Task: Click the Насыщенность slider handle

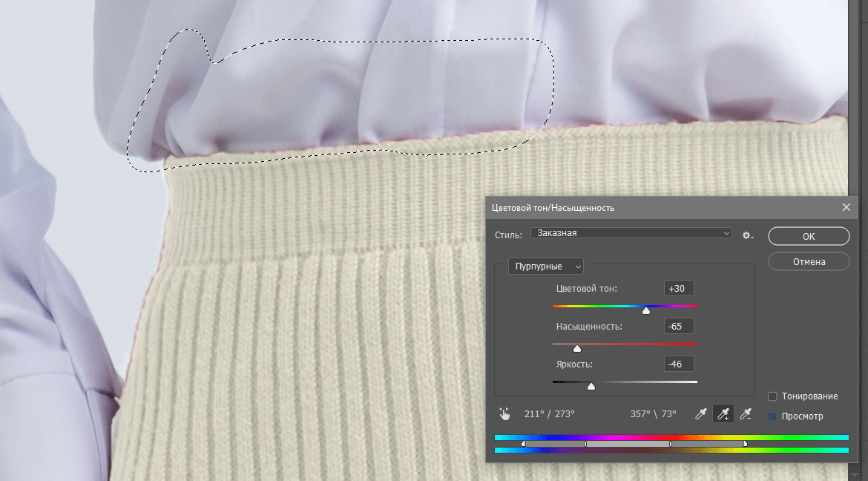Action: (x=577, y=349)
